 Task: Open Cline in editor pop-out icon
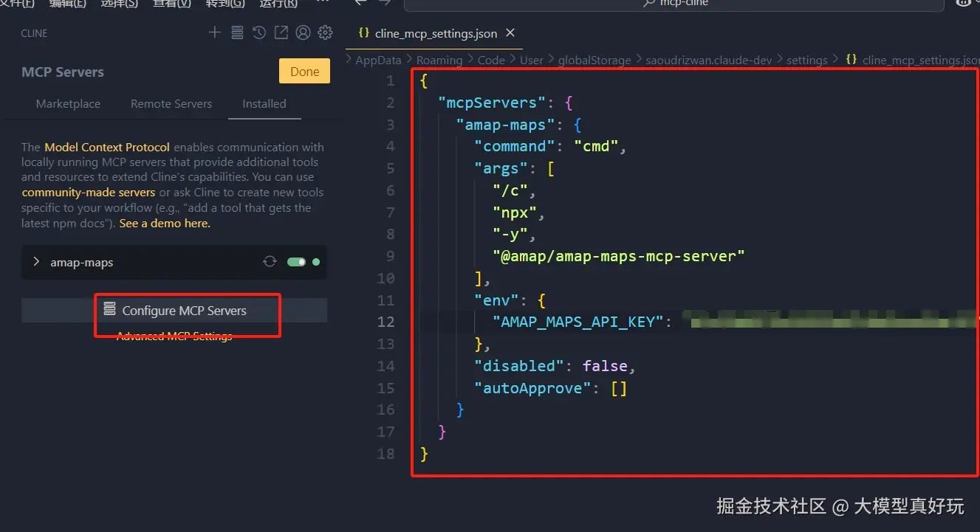pyautogui.click(x=281, y=32)
